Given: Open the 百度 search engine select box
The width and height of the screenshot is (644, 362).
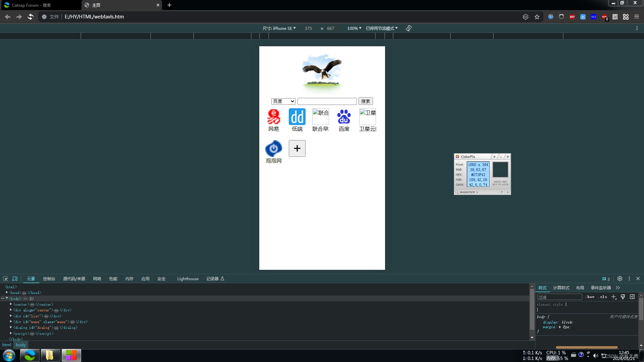Looking at the screenshot, I should 283,101.
